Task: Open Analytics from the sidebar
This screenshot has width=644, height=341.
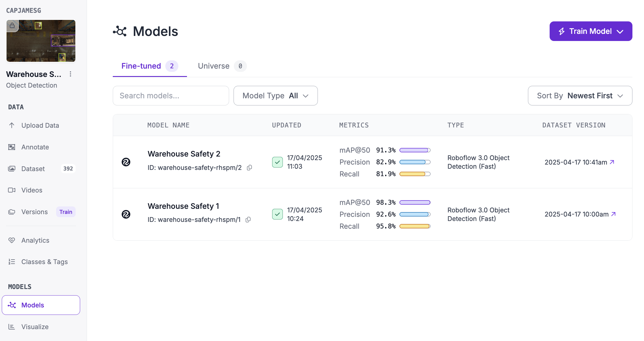Action: pos(35,240)
